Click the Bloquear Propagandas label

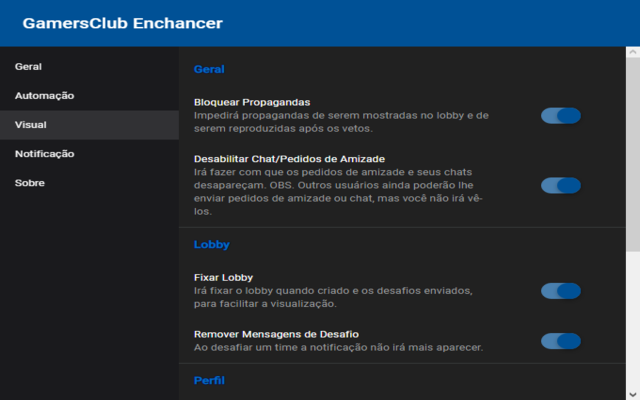pyautogui.click(x=252, y=102)
